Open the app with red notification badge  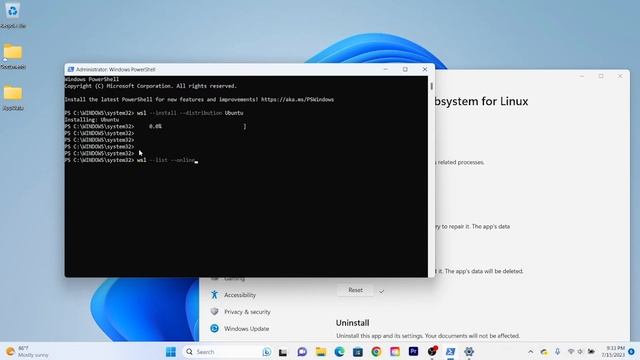pos(432,351)
